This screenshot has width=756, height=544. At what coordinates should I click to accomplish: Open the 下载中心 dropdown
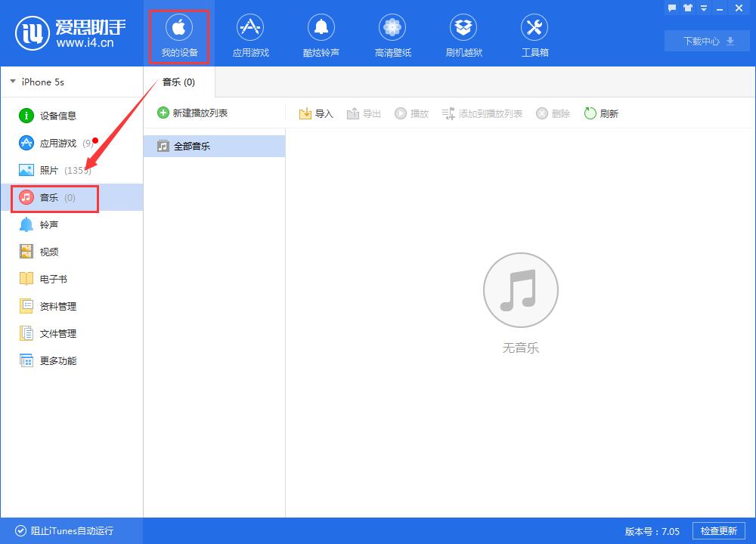click(x=705, y=41)
